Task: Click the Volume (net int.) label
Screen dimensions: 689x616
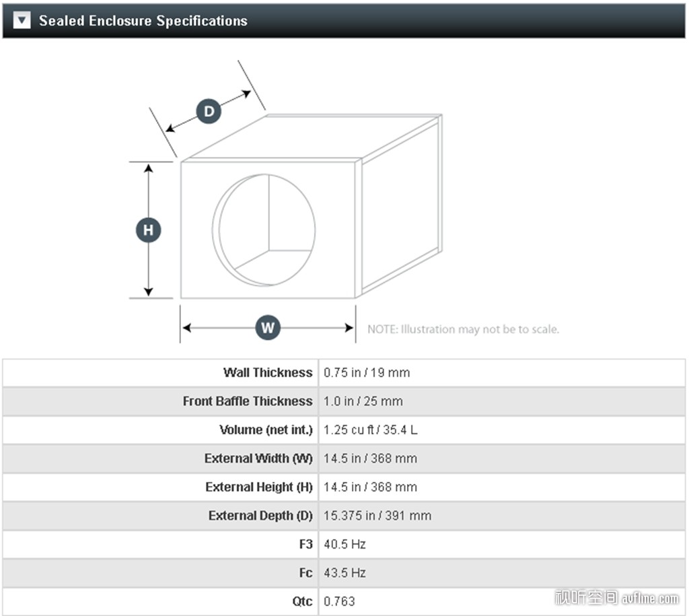Action: tap(266, 430)
